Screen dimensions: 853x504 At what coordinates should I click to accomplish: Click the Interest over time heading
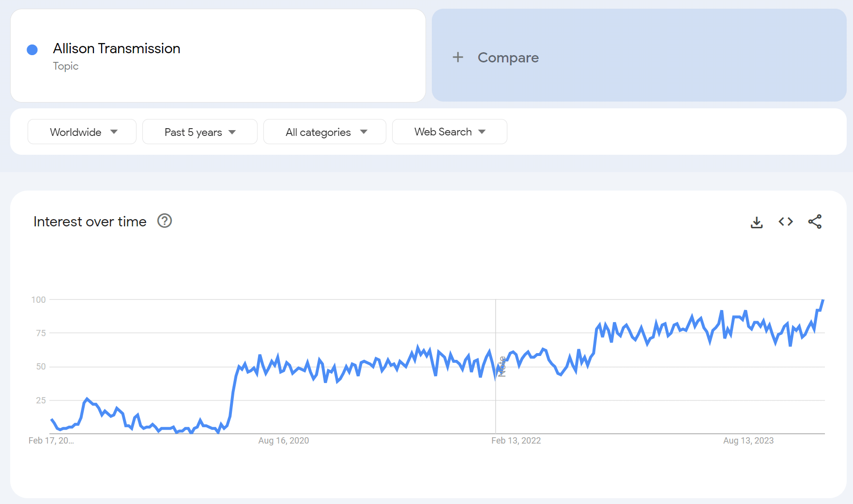(90, 222)
